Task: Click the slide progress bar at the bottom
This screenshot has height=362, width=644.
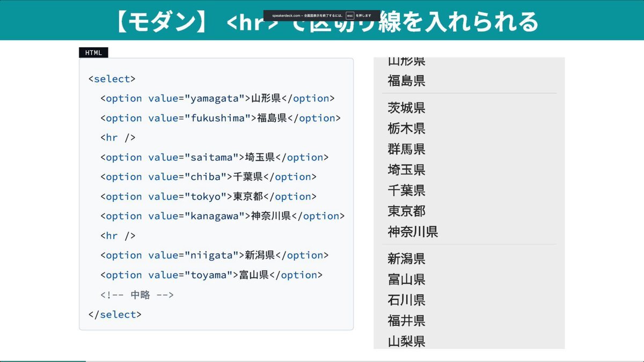Action: click(322, 361)
